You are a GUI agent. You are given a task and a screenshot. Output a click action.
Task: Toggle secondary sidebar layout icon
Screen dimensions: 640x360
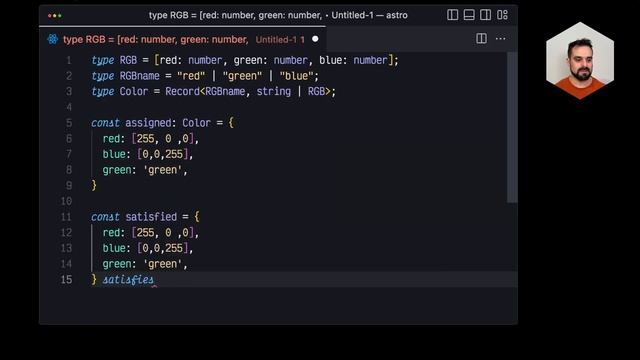click(x=485, y=15)
